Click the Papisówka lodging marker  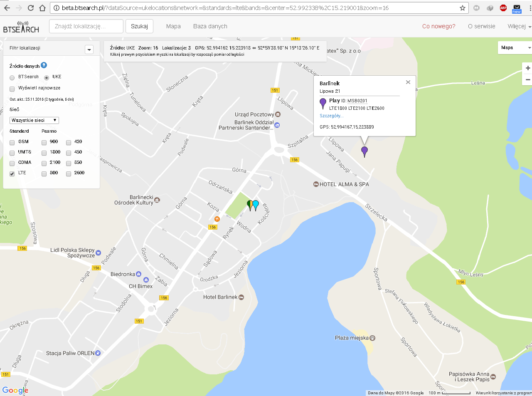coord(493,376)
